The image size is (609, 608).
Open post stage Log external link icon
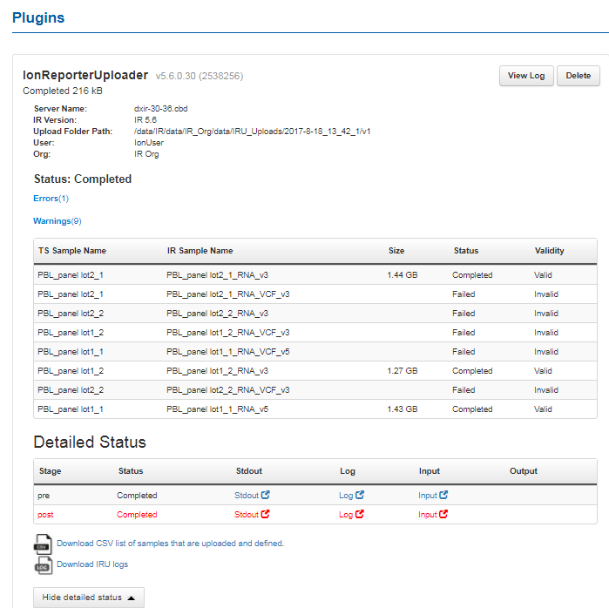pyautogui.click(x=359, y=514)
